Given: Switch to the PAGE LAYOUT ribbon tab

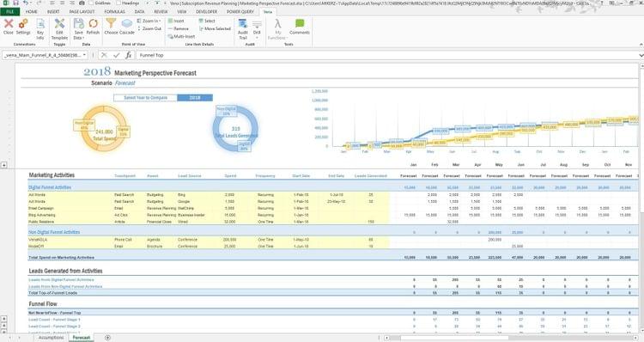Looking at the screenshot, I should click(82, 11).
